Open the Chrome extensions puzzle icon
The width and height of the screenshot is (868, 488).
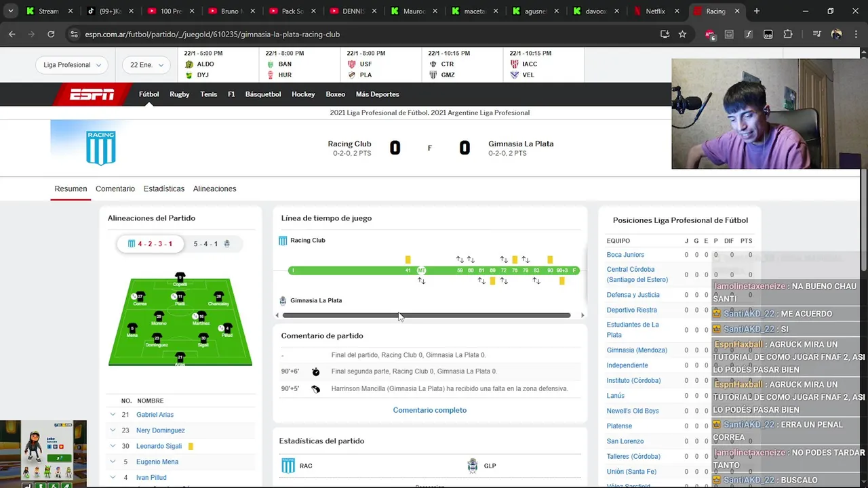787,34
